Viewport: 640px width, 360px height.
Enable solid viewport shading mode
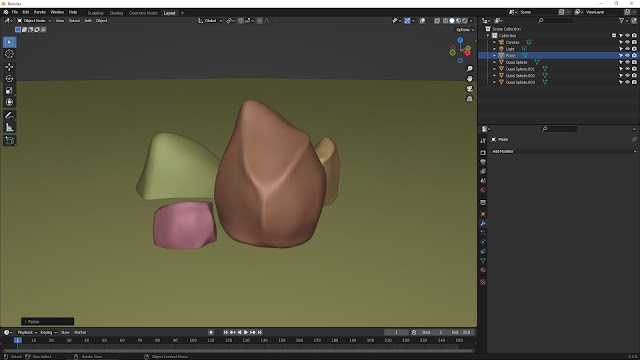[452, 21]
